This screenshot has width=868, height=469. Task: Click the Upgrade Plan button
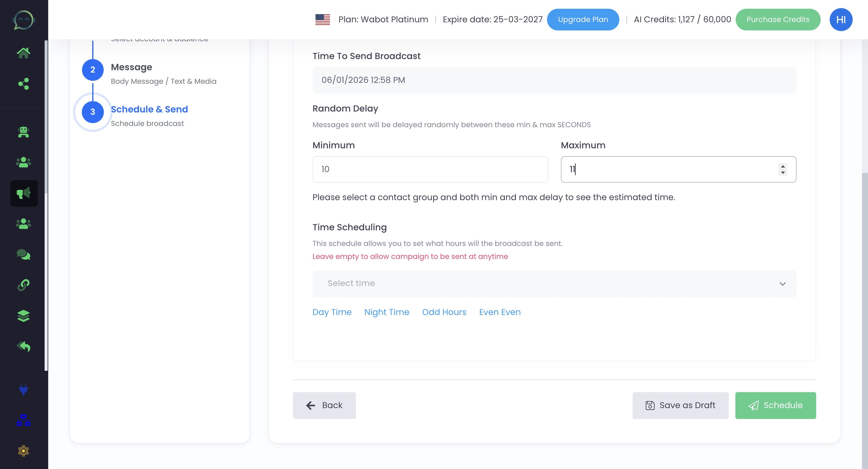click(x=583, y=19)
